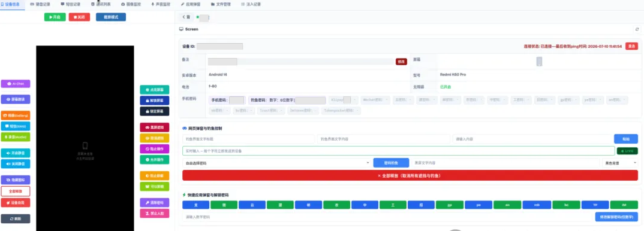Click the red 关闭 stop button

pos(79,17)
